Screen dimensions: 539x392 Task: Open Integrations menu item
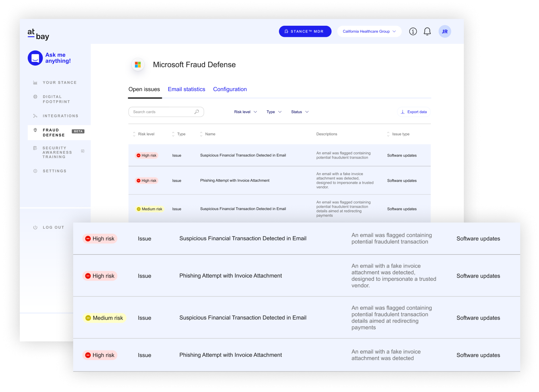61,116
